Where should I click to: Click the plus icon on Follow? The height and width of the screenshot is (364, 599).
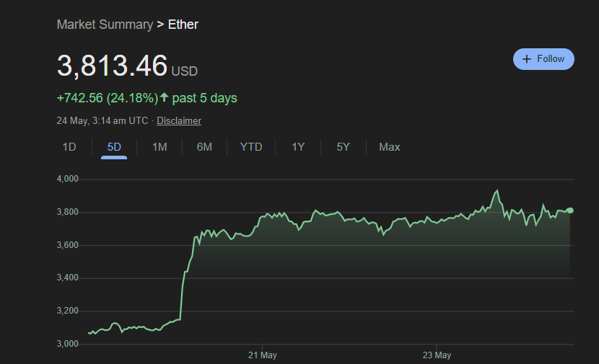click(x=527, y=59)
